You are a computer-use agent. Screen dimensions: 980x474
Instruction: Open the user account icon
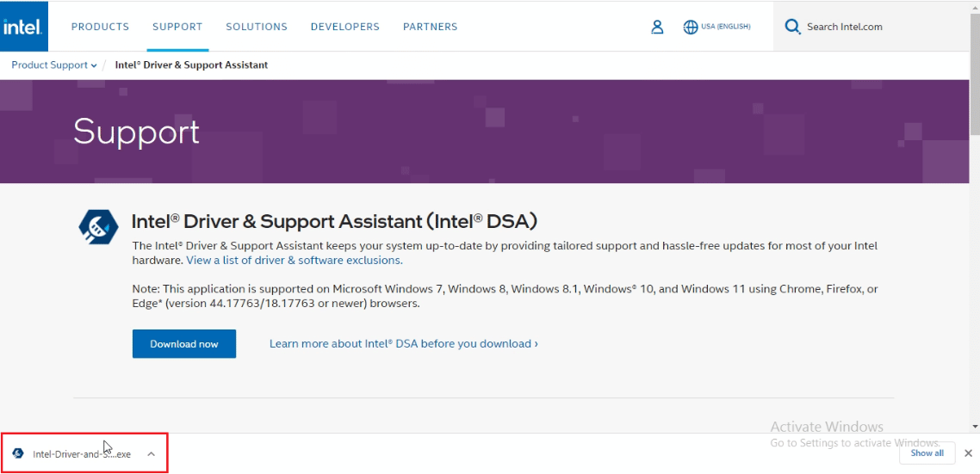[x=657, y=27]
